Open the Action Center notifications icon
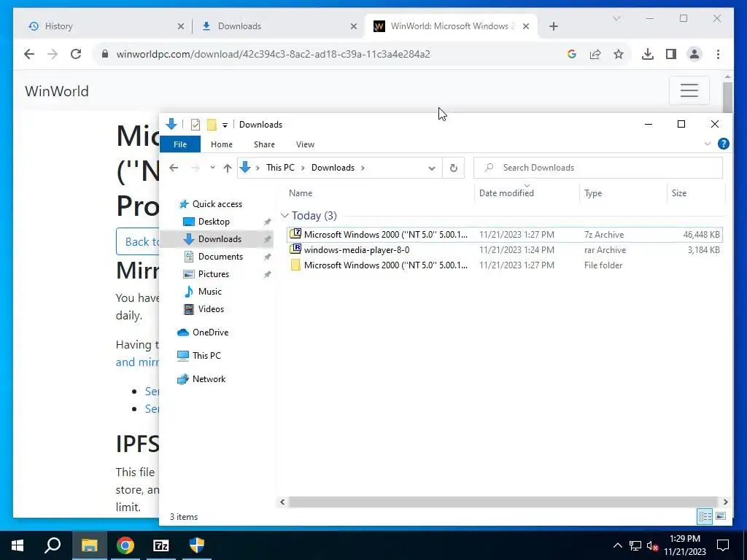747x560 pixels. tap(723, 545)
